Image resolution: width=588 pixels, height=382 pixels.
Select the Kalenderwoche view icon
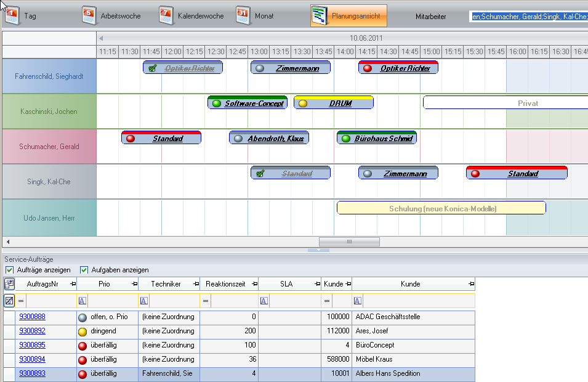tap(166, 15)
